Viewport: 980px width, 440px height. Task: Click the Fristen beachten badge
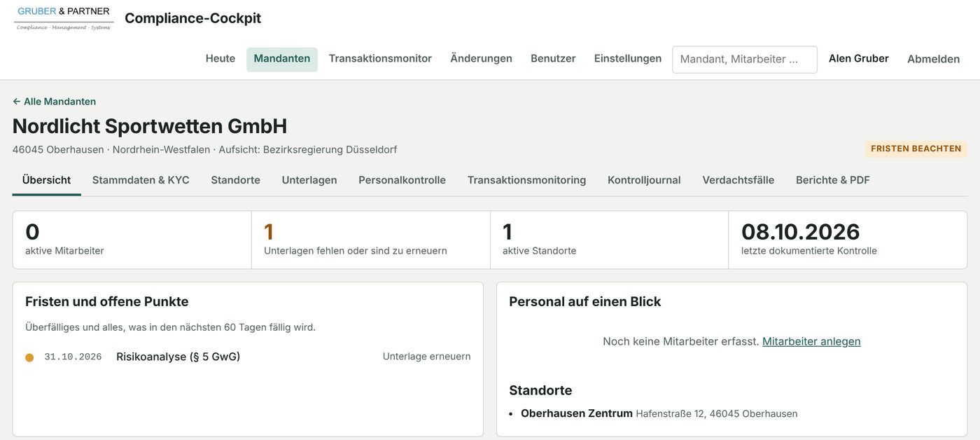coord(916,149)
